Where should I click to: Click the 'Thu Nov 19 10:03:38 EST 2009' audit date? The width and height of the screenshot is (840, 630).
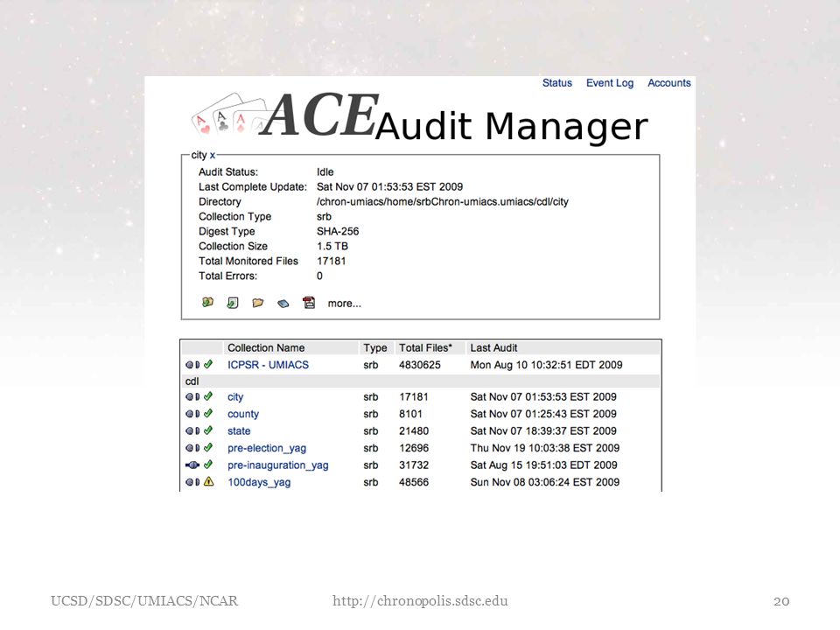(x=545, y=448)
